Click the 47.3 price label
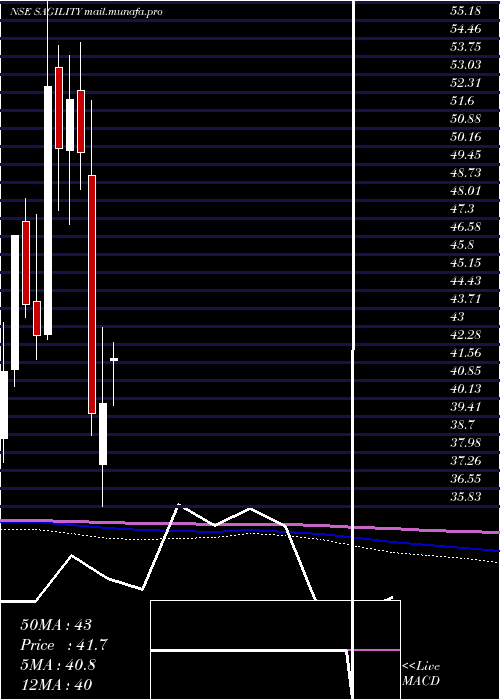 pos(462,208)
